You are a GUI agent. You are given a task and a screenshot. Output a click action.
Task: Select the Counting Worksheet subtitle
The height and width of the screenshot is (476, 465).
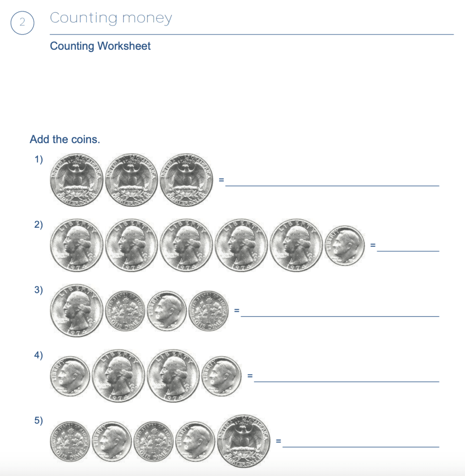click(100, 46)
